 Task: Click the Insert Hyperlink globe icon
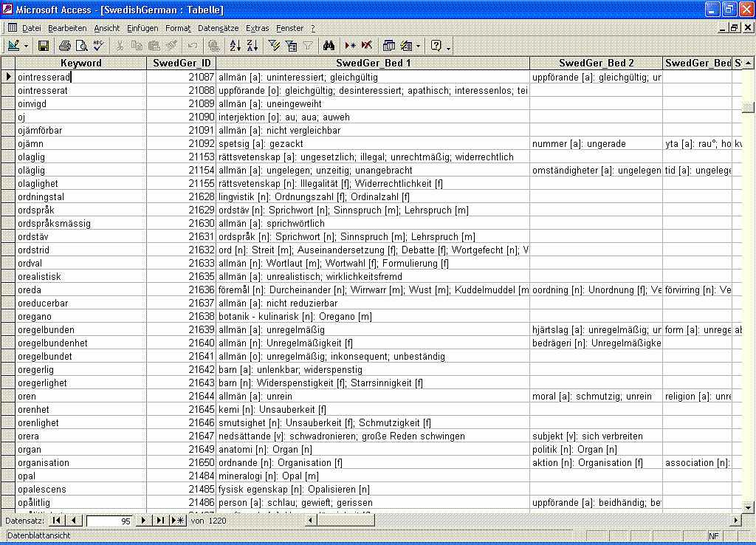pos(213,46)
